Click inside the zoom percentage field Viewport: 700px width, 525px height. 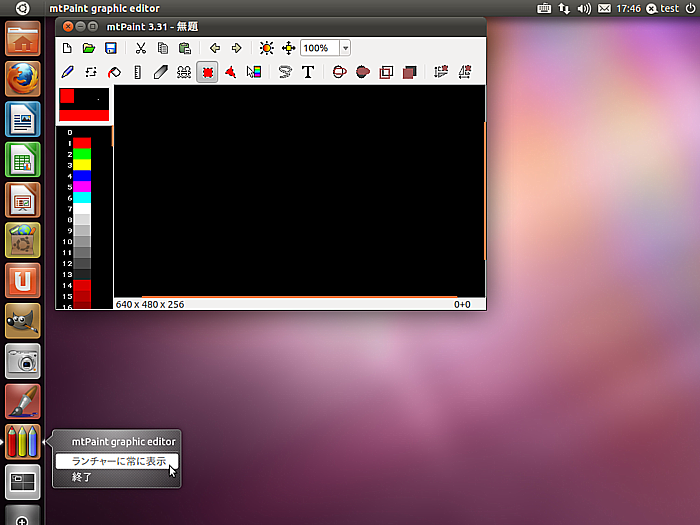[x=318, y=48]
